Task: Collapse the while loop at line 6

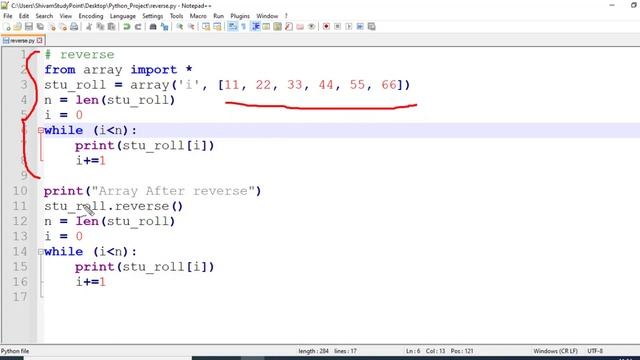Action: [40, 131]
